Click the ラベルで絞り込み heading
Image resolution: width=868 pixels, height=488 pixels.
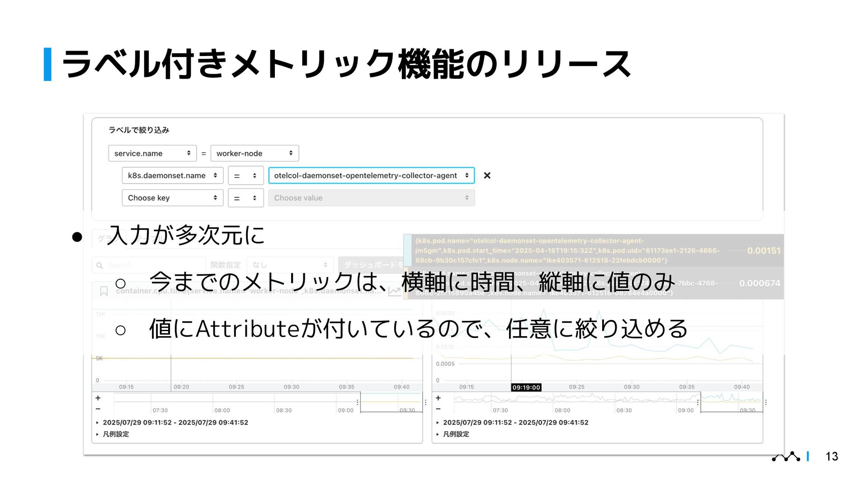pos(139,130)
